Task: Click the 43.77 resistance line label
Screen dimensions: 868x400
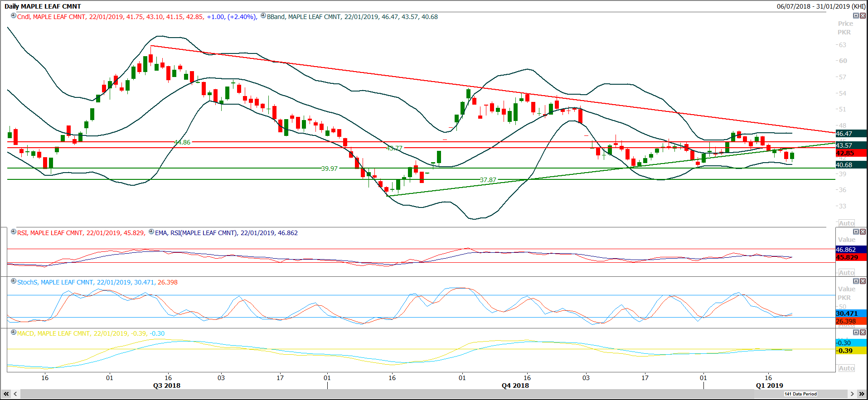Action: [394, 148]
